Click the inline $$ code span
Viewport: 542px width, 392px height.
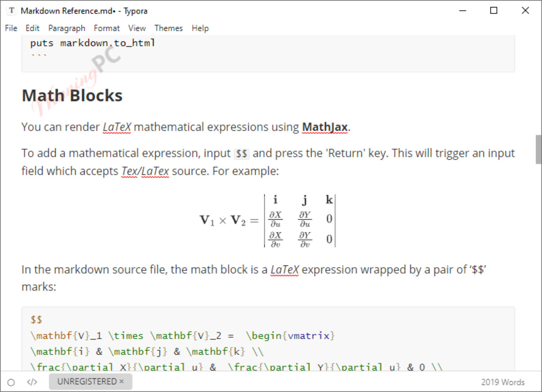pos(242,154)
